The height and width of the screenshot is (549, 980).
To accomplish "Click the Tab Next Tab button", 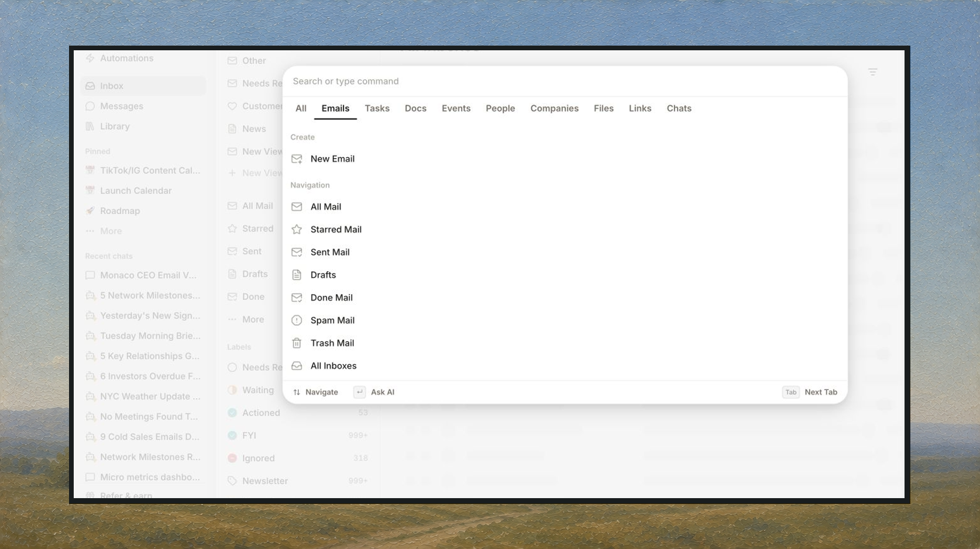I will tap(810, 392).
